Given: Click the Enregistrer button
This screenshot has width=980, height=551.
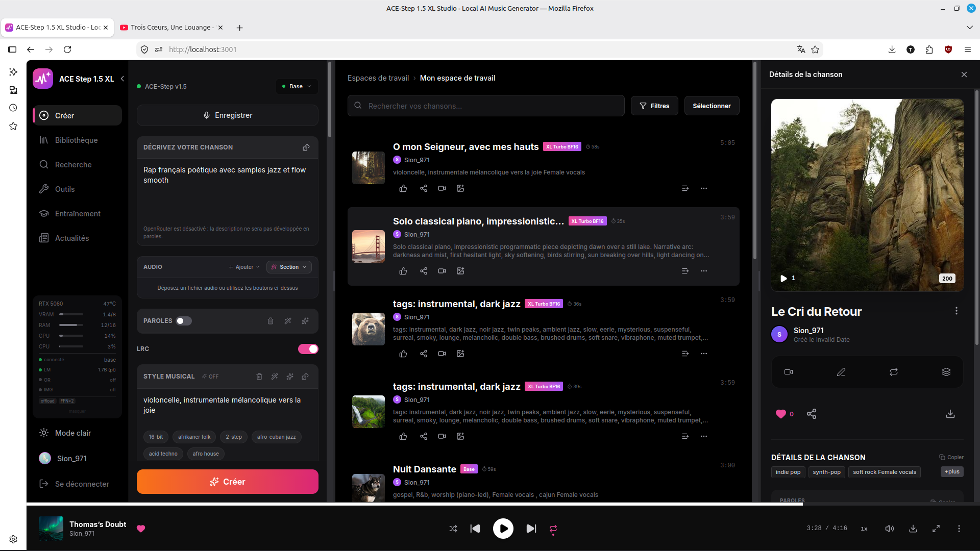Looking at the screenshot, I should point(228,115).
